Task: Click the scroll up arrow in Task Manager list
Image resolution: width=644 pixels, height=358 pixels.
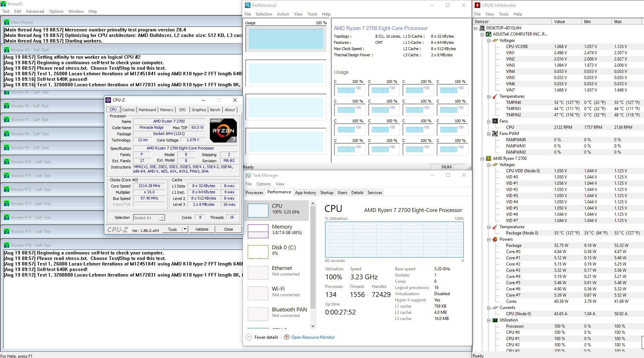Action: pos(313,204)
